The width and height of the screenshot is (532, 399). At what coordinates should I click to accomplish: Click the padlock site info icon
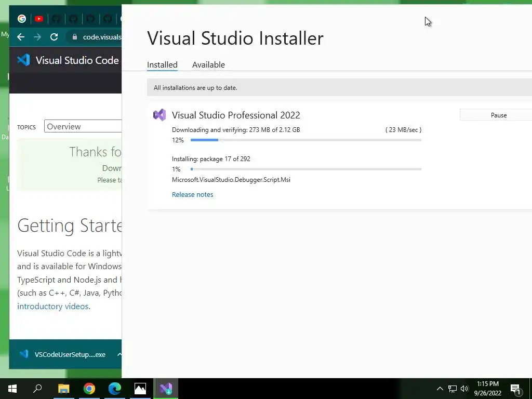pos(75,37)
